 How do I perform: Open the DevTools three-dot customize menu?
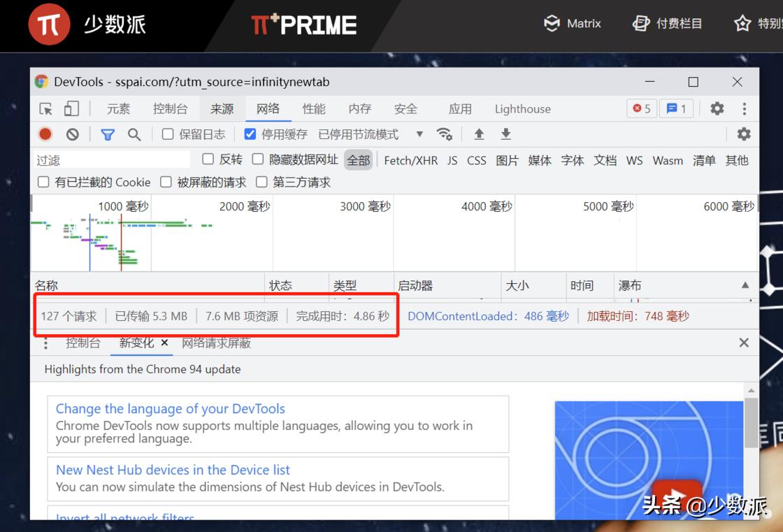click(x=743, y=108)
